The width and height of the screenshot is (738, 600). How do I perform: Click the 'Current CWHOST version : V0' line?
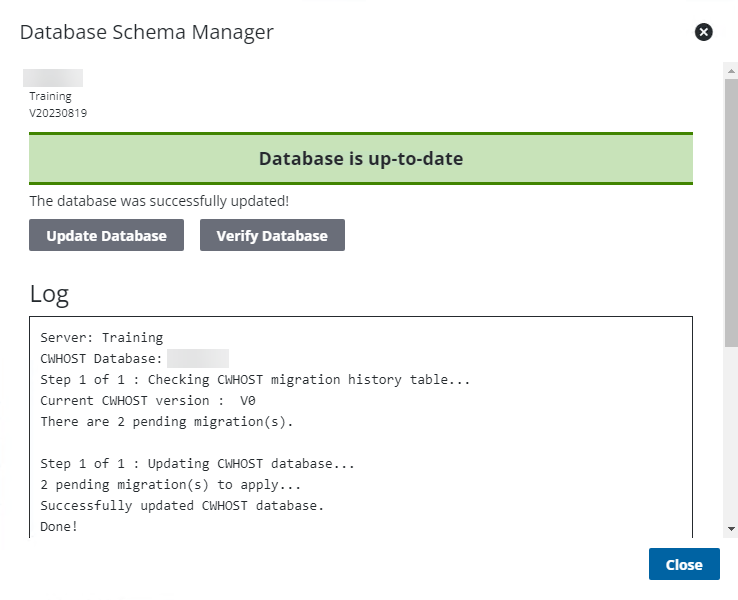(148, 401)
